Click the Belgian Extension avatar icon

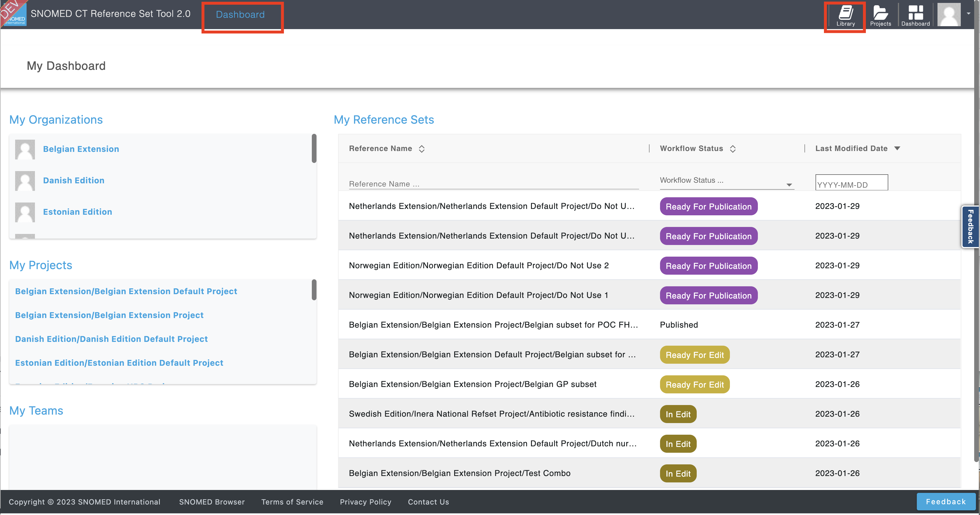pos(25,149)
